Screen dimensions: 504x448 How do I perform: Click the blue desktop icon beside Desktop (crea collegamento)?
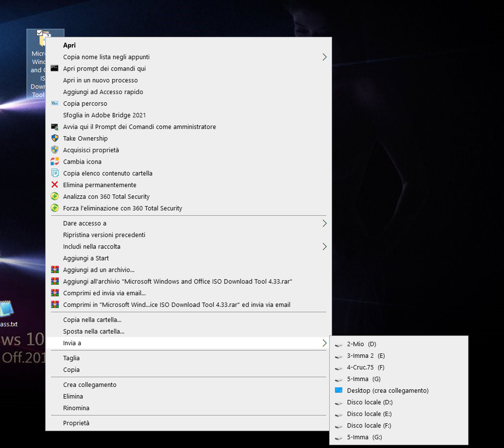pos(339,390)
